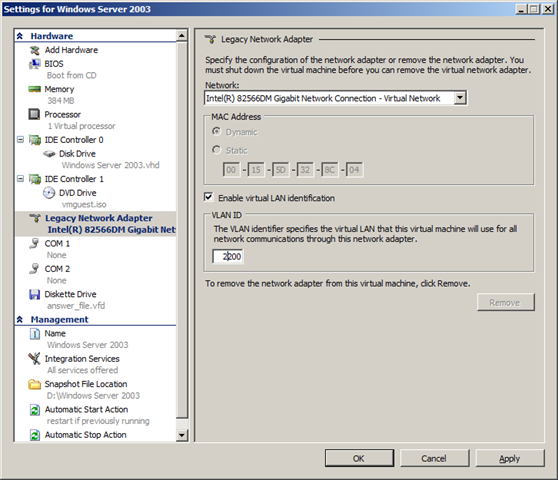Open the Diskette Drive floppy icon
Viewport: 558px width, 480px height.
click(35, 294)
